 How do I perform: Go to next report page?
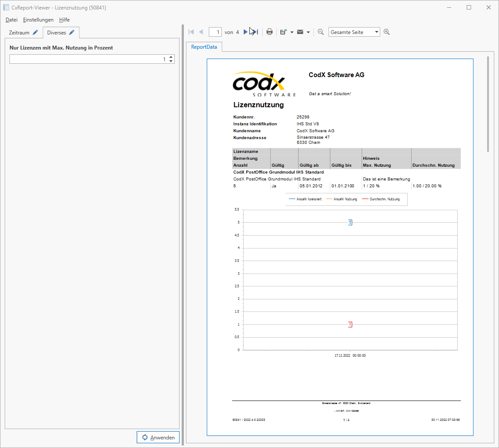click(x=245, y=32)
